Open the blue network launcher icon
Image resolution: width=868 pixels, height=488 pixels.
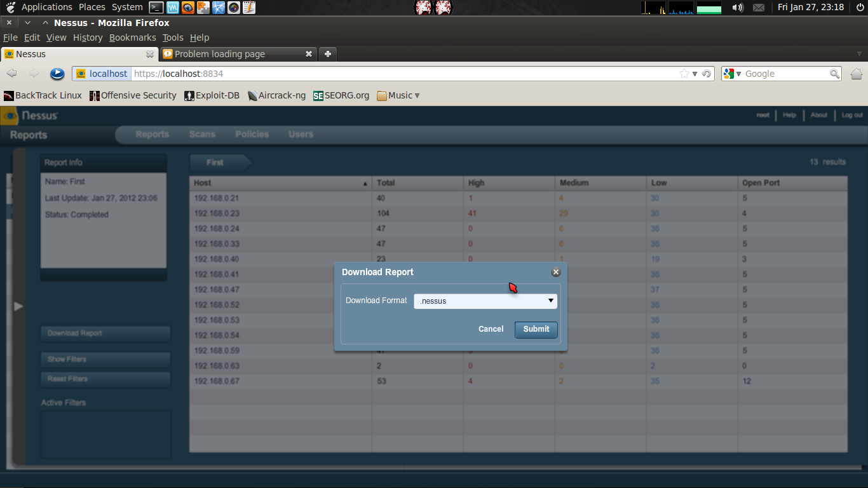(219, 8)
